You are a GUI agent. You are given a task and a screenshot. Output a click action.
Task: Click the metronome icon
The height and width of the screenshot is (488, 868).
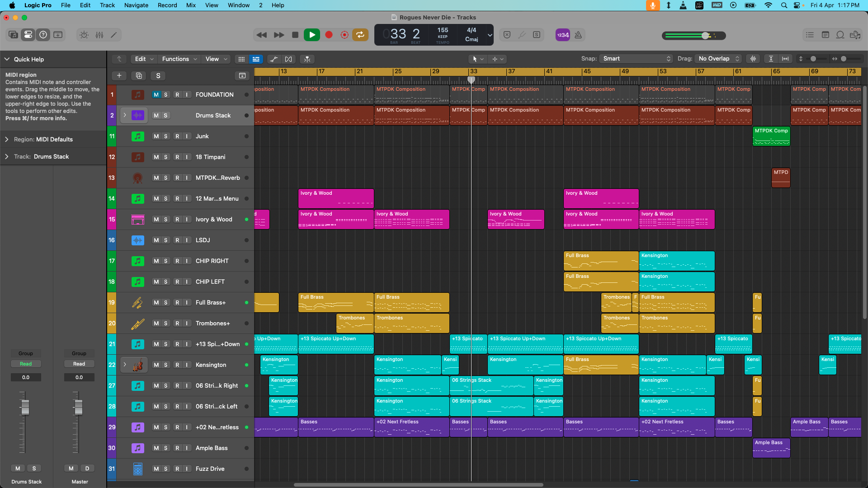coord(578,35)
